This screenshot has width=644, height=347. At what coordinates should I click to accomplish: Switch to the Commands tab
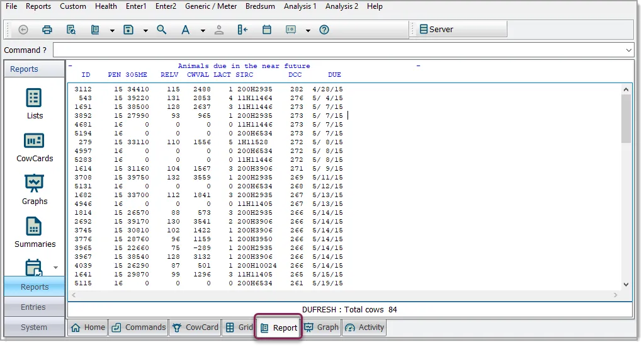(x=138, y=327)
